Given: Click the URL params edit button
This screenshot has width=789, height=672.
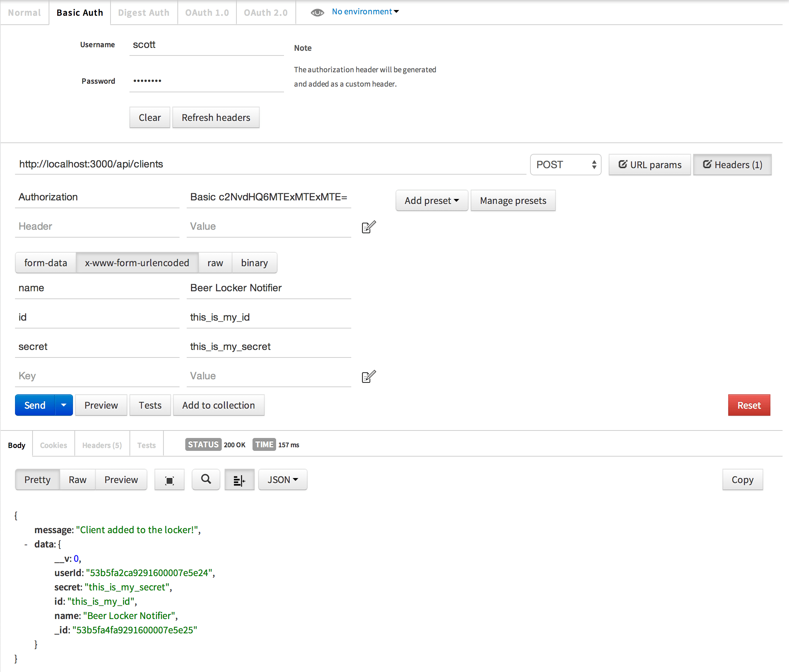Looking at the screenshot, I should tap(650, 165).
